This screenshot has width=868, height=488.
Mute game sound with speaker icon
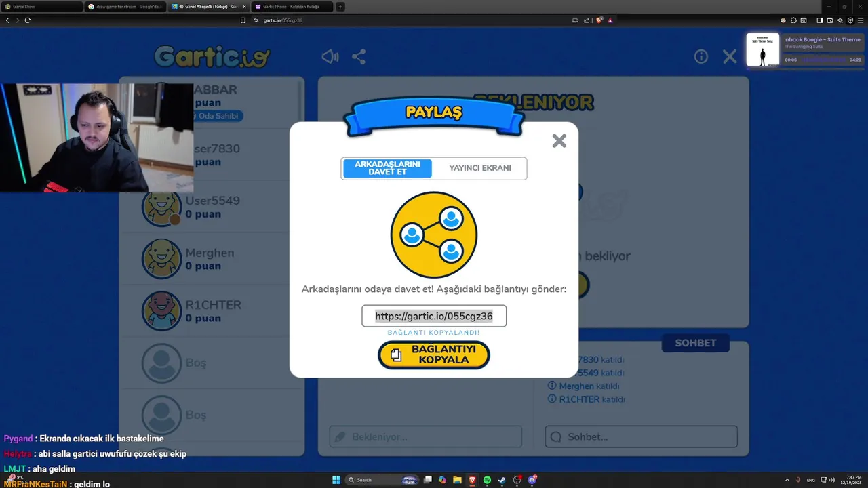point(330,56)
